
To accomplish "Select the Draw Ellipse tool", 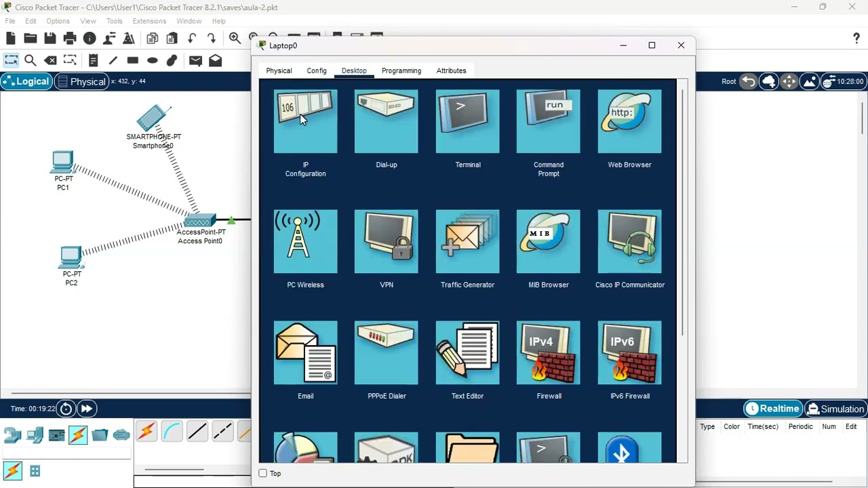I will 153,60.
